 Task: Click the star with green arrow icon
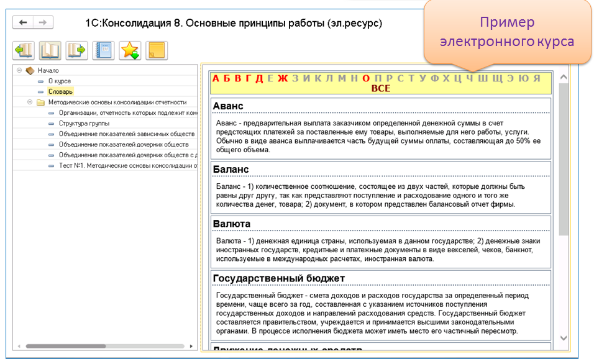[130, 50]
